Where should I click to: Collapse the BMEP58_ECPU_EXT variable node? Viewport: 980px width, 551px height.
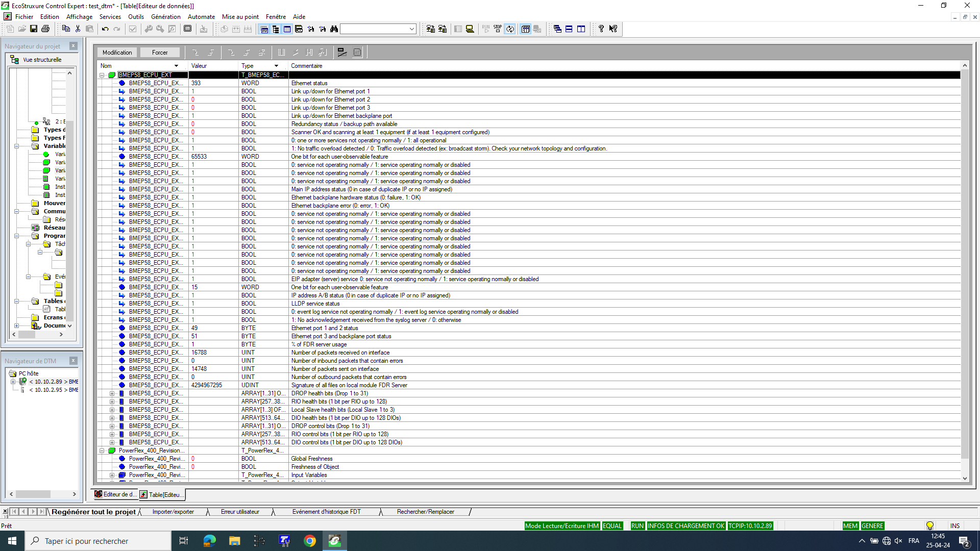click(102, 75)
